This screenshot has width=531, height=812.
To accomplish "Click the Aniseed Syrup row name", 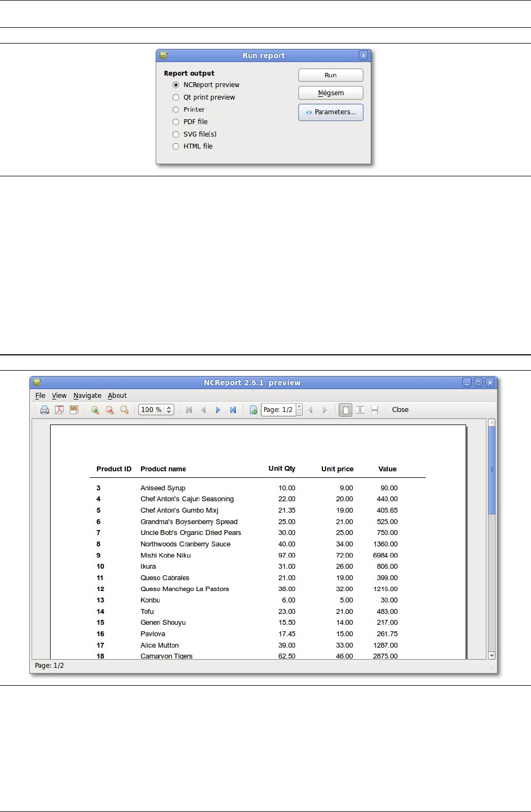I will pyautogui.click(x=163, y=488).
